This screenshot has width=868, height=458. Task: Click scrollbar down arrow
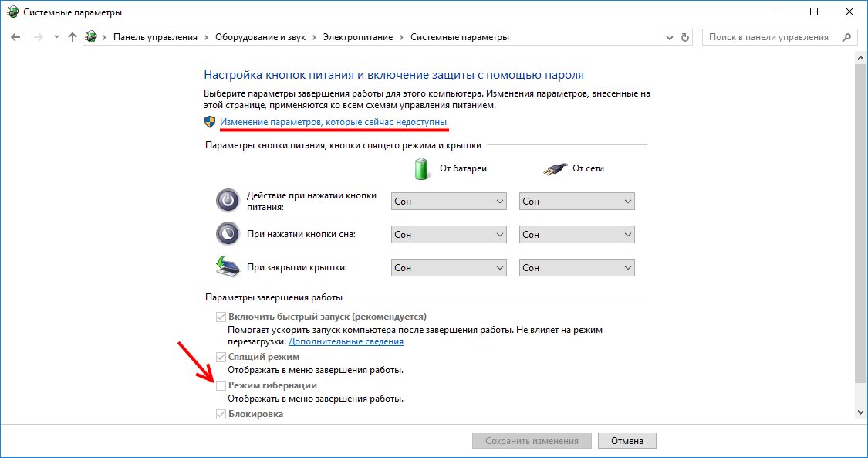tap(860, 412)
